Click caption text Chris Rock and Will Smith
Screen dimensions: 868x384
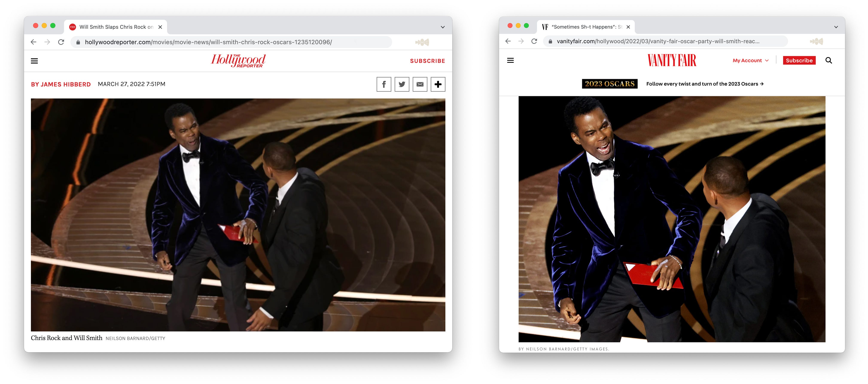pos(66,338)
